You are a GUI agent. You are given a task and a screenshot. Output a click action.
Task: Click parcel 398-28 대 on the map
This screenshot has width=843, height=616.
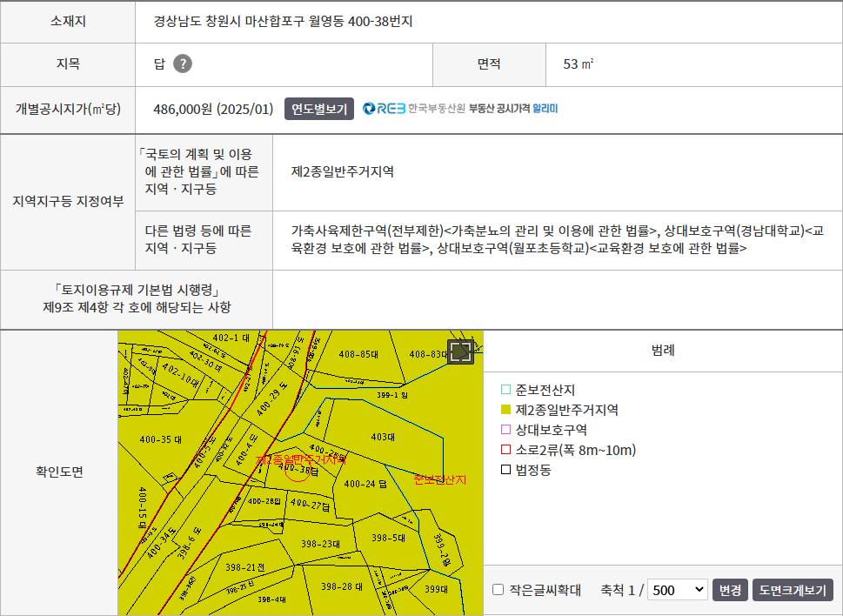pos(342,586)
